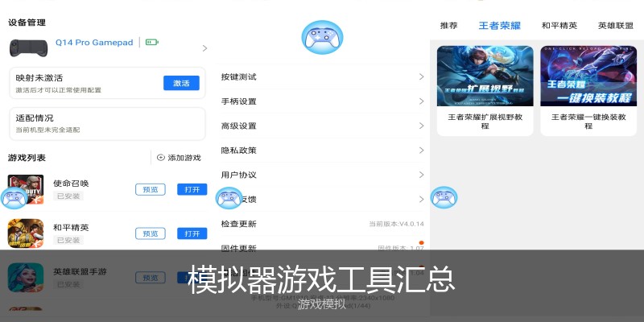Open the 高级设置 menu row
644x322 pixels.
point(323,126)
